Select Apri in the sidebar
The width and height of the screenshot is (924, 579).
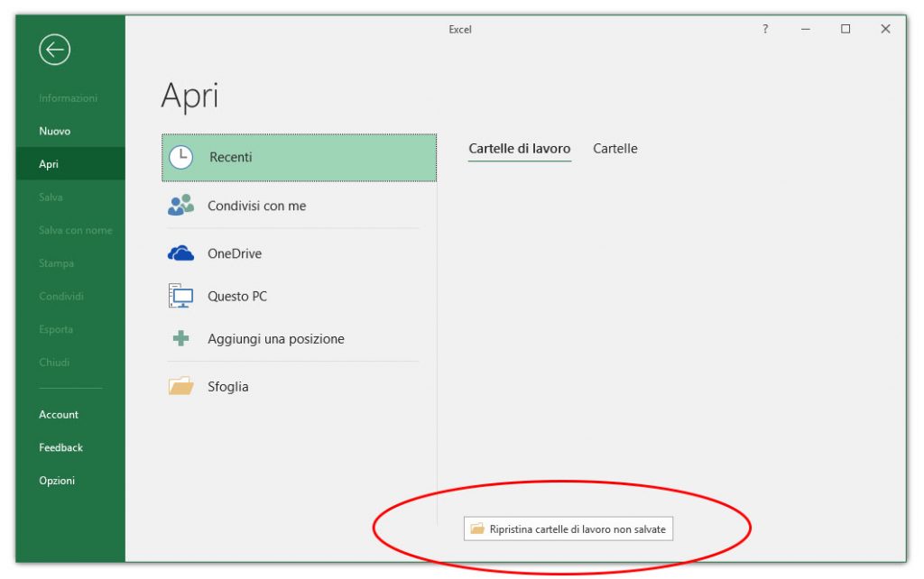pos(49,164)
